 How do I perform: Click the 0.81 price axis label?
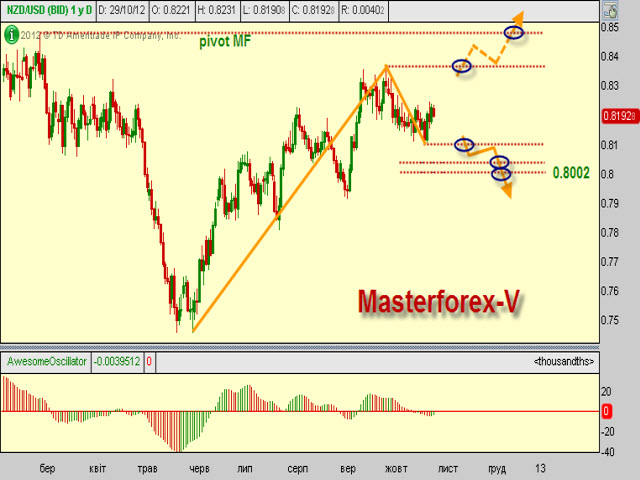point(609,145)
